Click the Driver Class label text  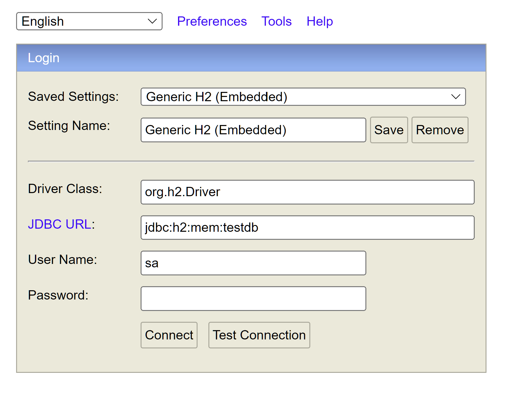coord(65,189)
